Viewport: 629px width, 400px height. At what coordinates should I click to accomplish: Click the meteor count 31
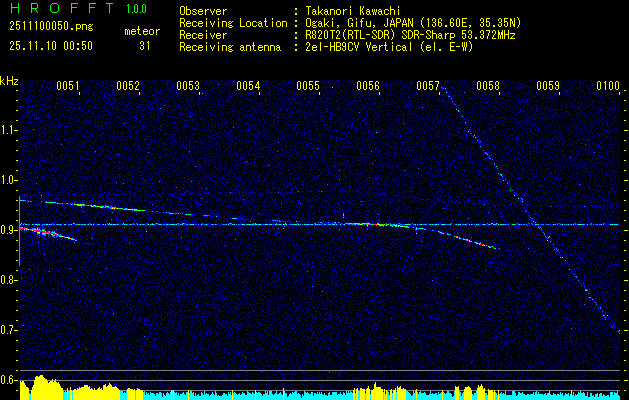144,46
